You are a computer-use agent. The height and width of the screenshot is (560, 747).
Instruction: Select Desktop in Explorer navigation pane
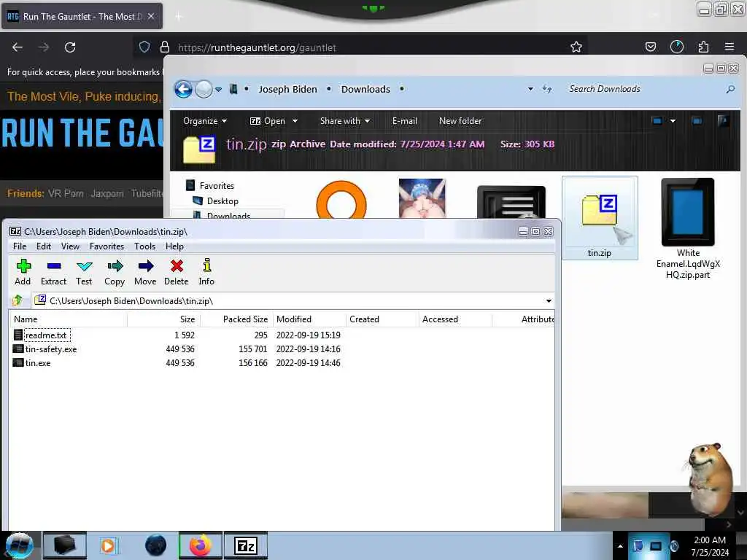tap(222, 201)
